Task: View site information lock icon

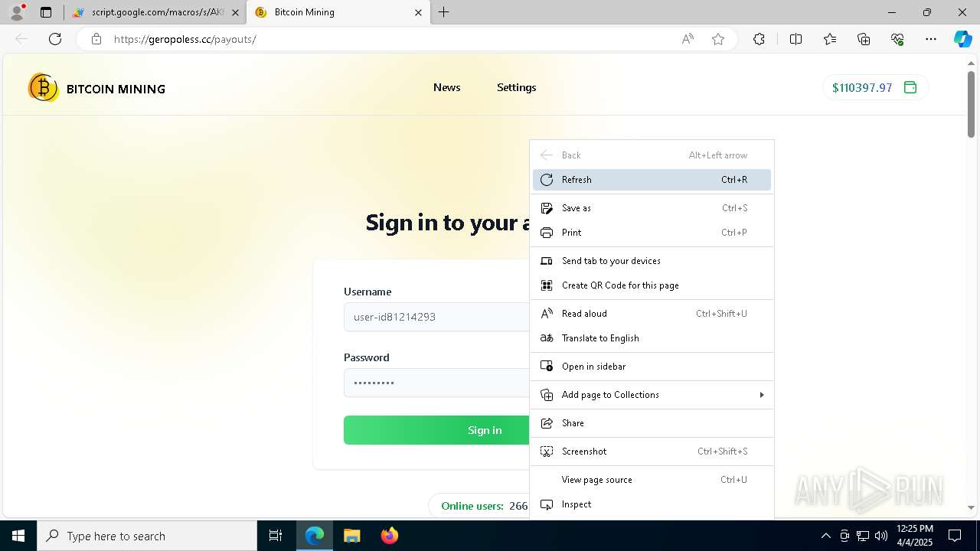Action: [x=96, y=39]
